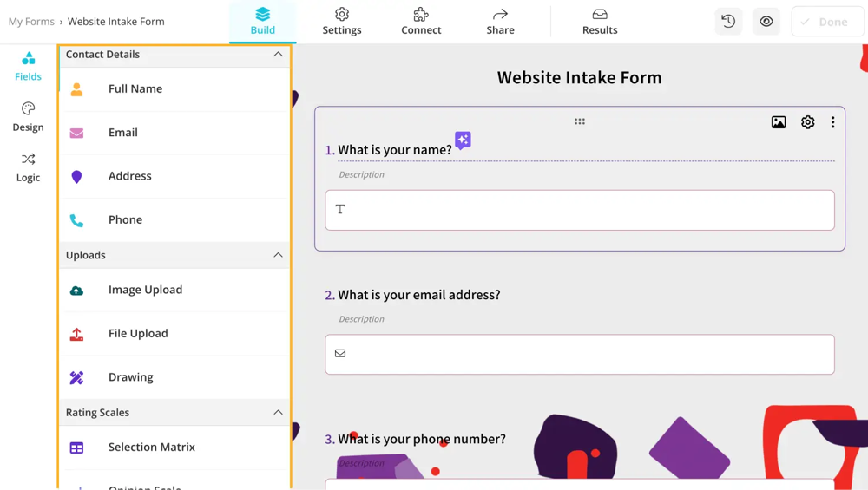
Task: Collapse the Rating Scales section
Action: point(278,413)
